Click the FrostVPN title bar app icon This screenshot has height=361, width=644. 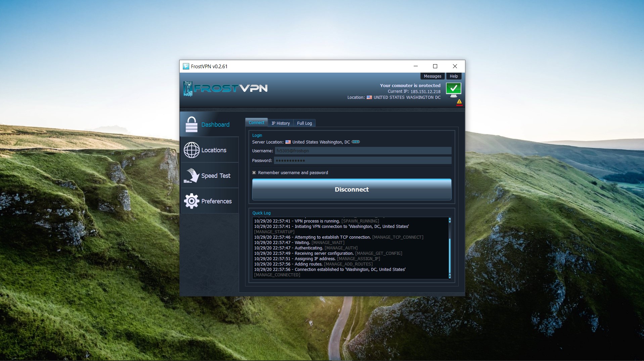tap(186, 66)
